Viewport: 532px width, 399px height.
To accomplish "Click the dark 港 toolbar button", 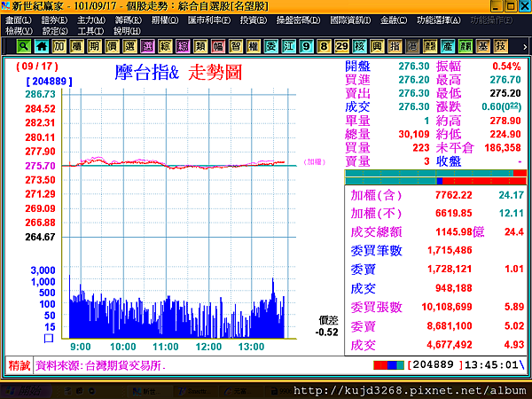I will pos(412,46).
